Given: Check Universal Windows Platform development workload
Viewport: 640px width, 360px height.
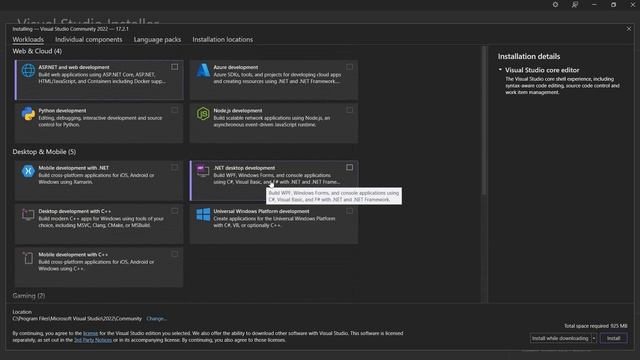Looking at the screenshot, I should (x=349, y=211).
